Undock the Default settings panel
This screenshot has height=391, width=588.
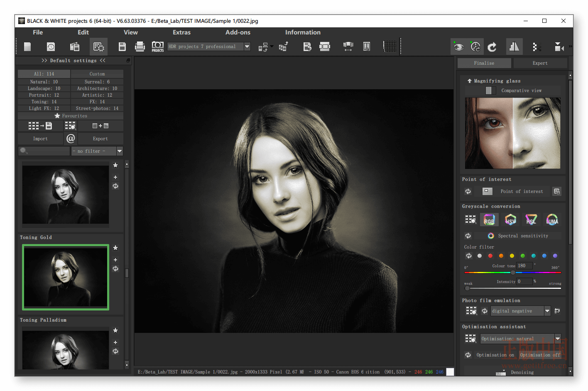coord(128,61)
